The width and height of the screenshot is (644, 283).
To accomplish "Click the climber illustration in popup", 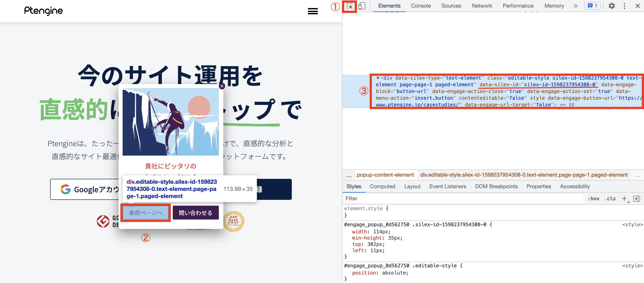I will pos(171,122).
